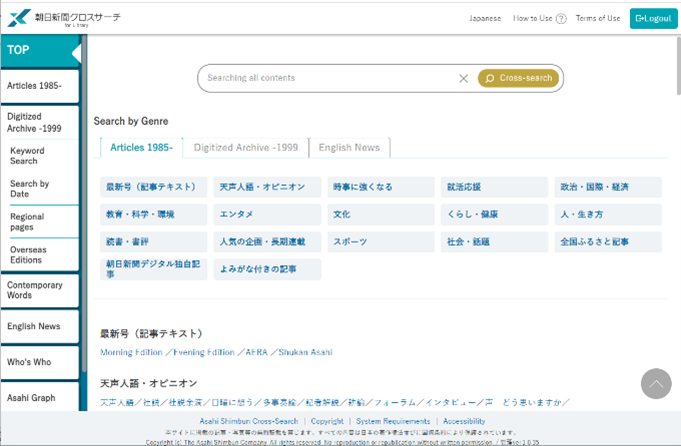Screen dimensions: 681x446
Task: Select genre 天声人語・オピニオン button
Action: point(267,187)
